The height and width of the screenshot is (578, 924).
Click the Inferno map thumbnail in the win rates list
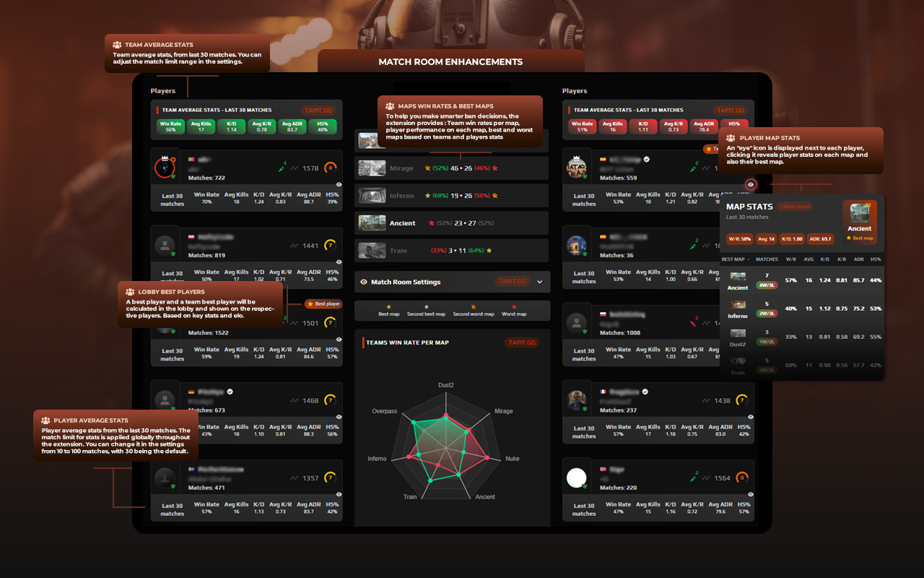372,196
